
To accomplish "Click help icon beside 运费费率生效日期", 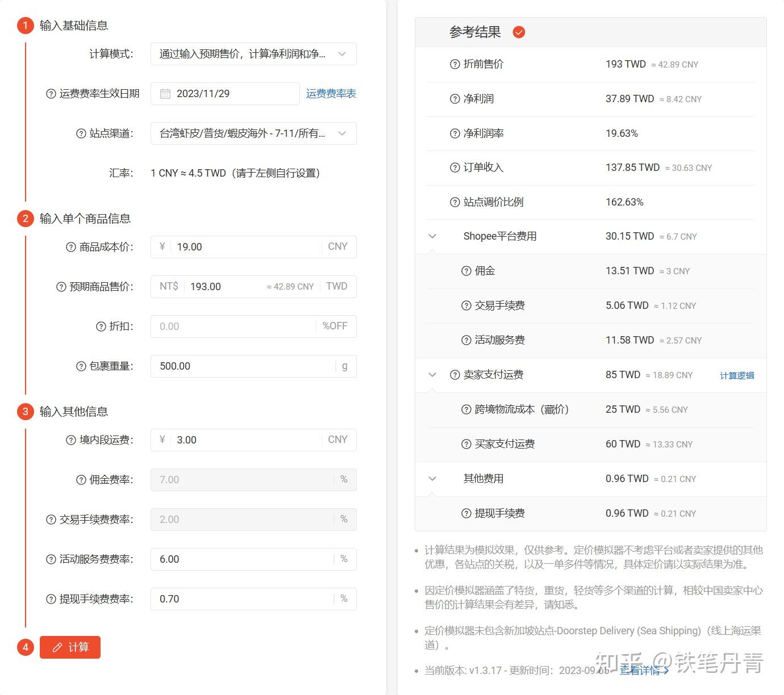I will coord(51,94).
